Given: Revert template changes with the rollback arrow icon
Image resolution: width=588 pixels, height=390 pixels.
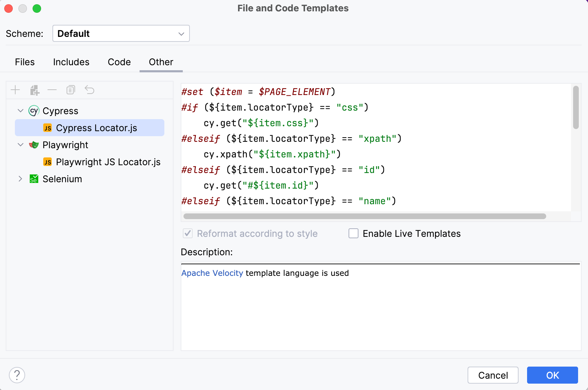Looking at the screenshot, I should (89, 90).
